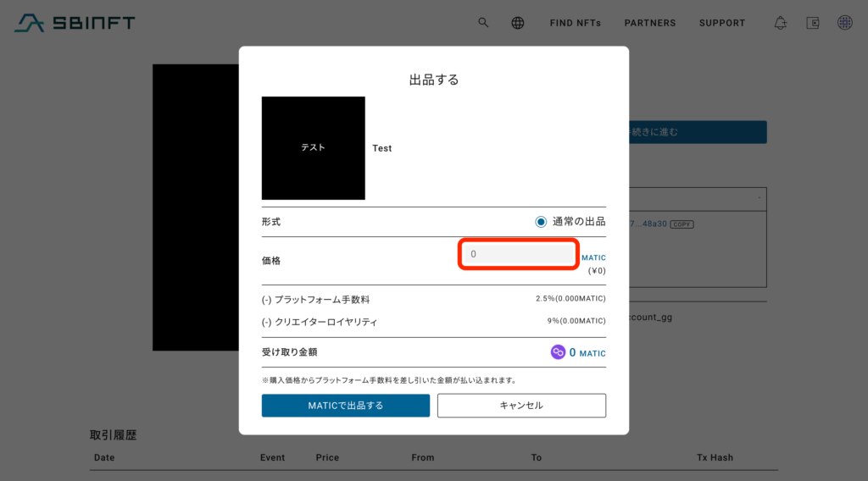868x481 pixels.
Task: Click the キャンセル button
Action: 521,406
